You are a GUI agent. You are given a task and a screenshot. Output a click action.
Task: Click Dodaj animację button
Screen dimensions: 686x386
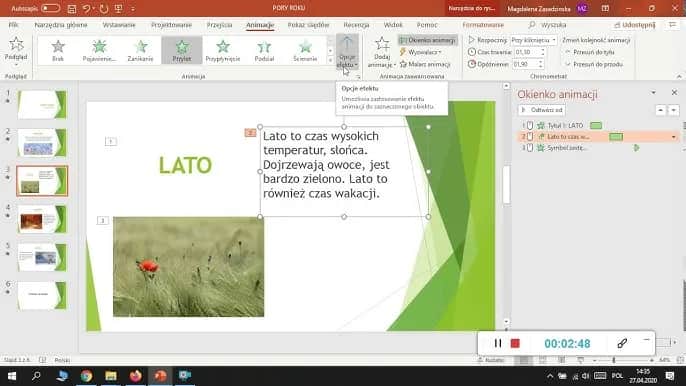(x=382, y=53)
